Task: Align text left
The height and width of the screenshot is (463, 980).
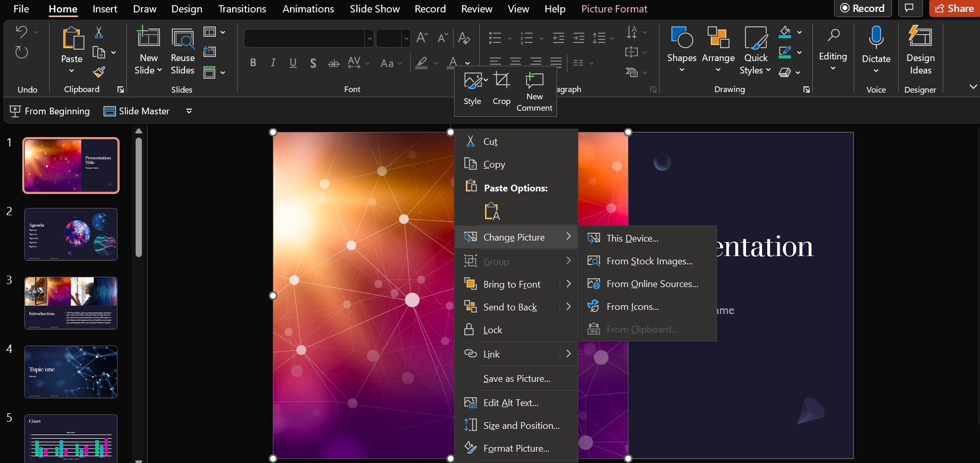Action: point(495,63)
